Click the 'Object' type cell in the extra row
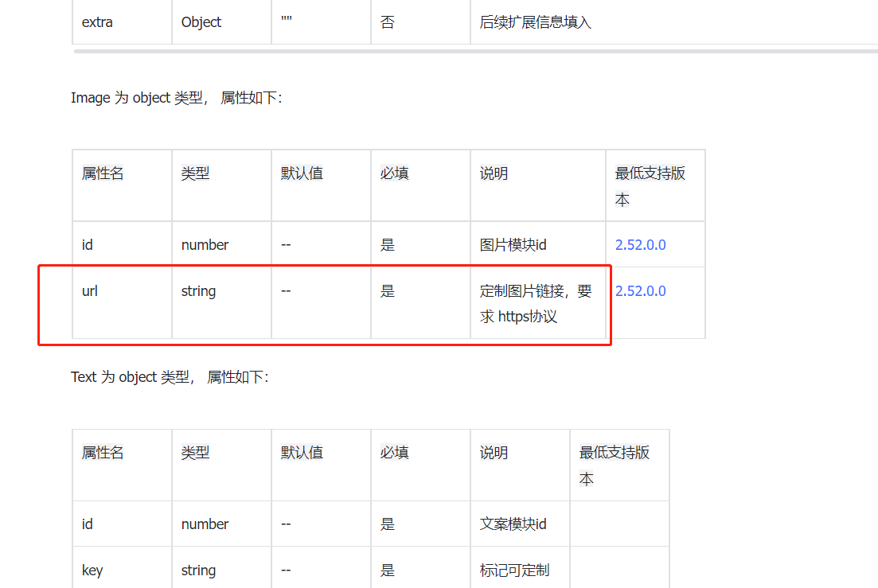 tap(201, 22)
